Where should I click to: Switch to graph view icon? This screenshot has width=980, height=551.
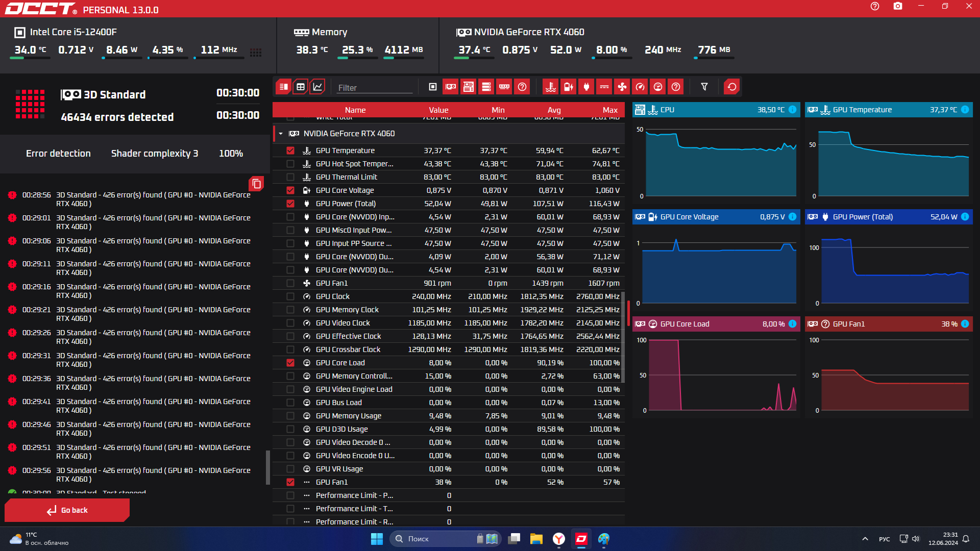tap(317, 87)
